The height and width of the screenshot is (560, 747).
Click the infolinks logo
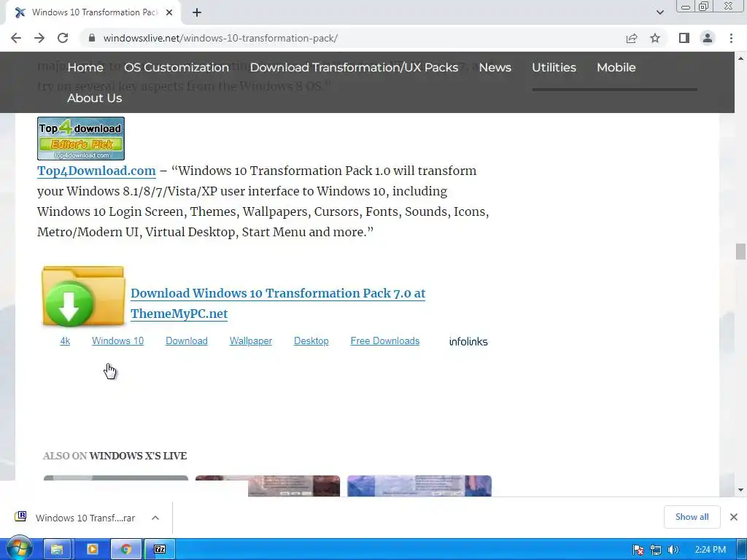468,341
